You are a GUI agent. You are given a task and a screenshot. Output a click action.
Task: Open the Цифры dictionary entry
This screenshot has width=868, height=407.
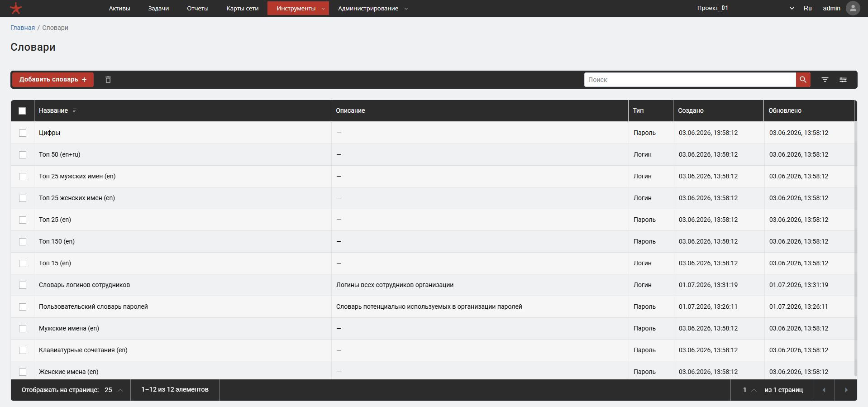[49, 133]
